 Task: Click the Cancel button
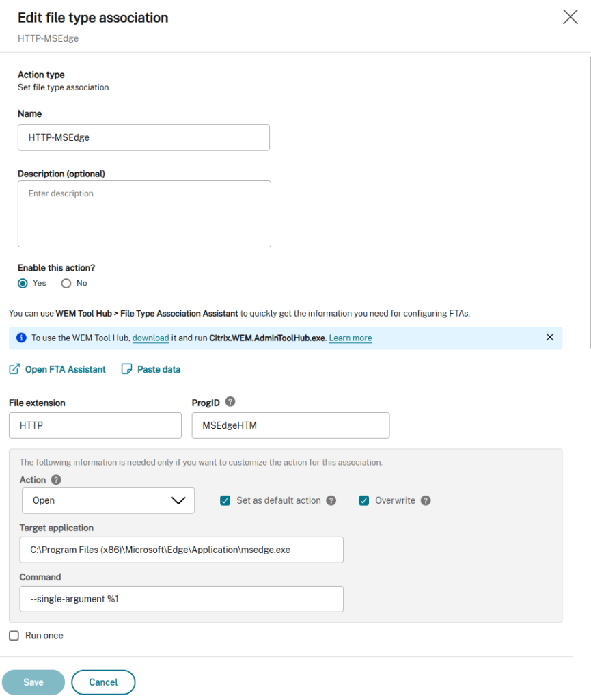click(103, 682)
